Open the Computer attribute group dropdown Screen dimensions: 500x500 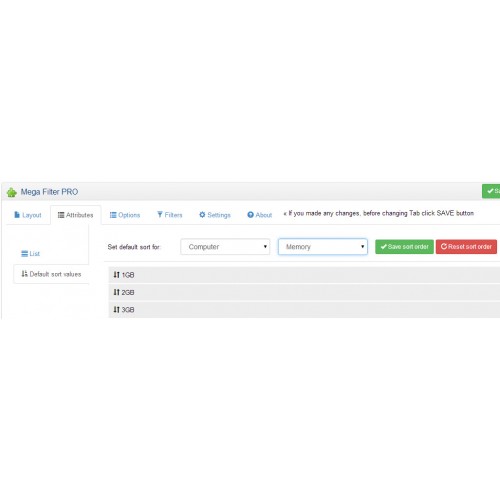[x=225, y=247]
